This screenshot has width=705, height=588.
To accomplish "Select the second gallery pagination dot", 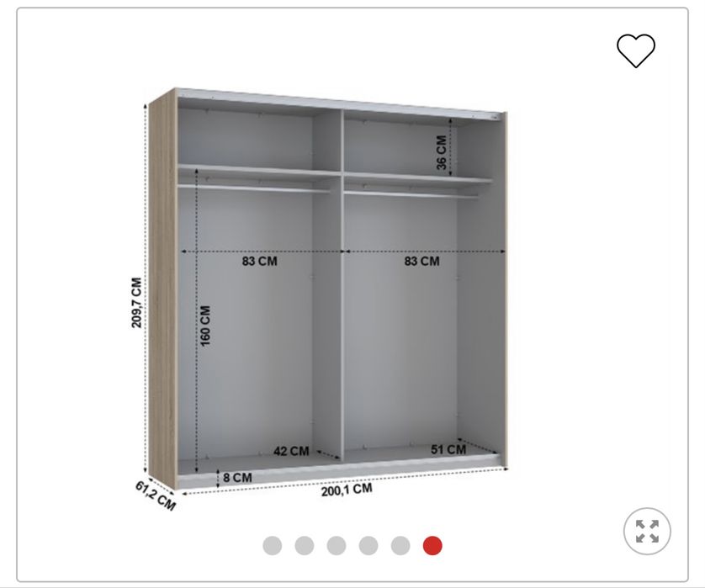I will 305,545.
